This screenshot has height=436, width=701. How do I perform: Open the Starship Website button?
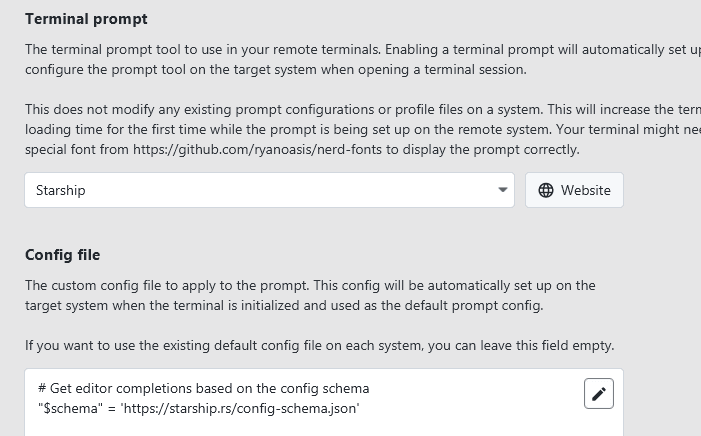tap(574, 190)
